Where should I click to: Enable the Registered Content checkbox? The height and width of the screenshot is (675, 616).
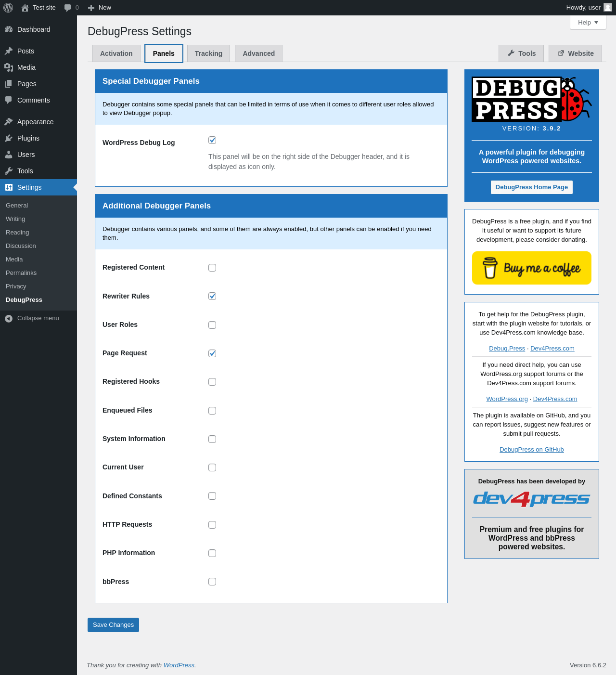pos(212,268)
